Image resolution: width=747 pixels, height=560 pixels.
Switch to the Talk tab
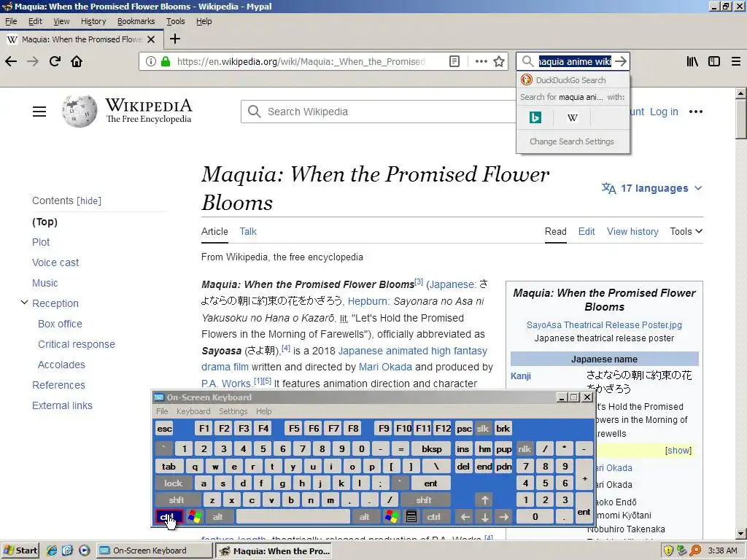tap(248, 231)
